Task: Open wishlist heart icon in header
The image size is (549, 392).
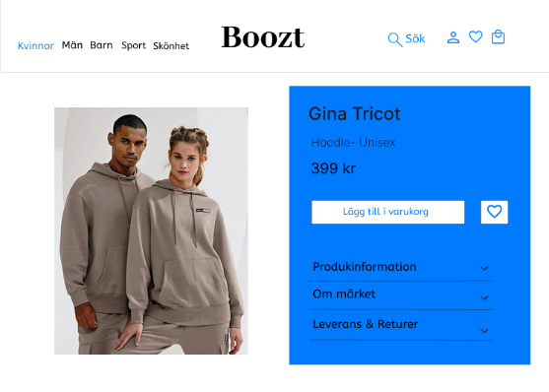Action: (475, 36)
